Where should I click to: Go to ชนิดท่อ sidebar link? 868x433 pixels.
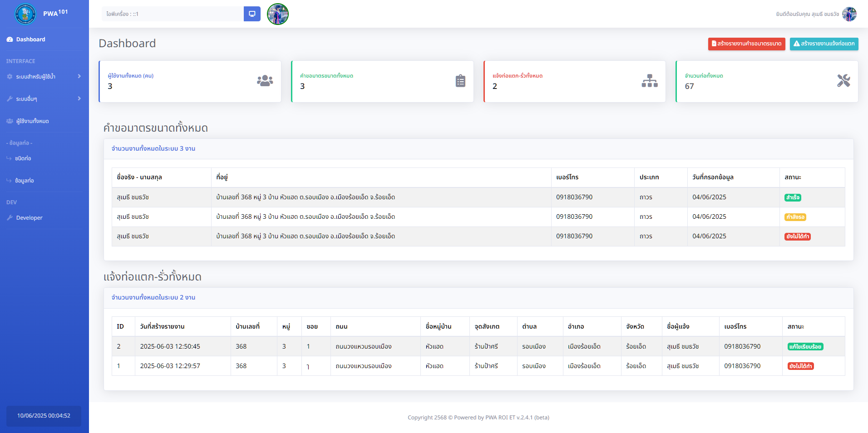pyautogui.click(x=23, y=158)
